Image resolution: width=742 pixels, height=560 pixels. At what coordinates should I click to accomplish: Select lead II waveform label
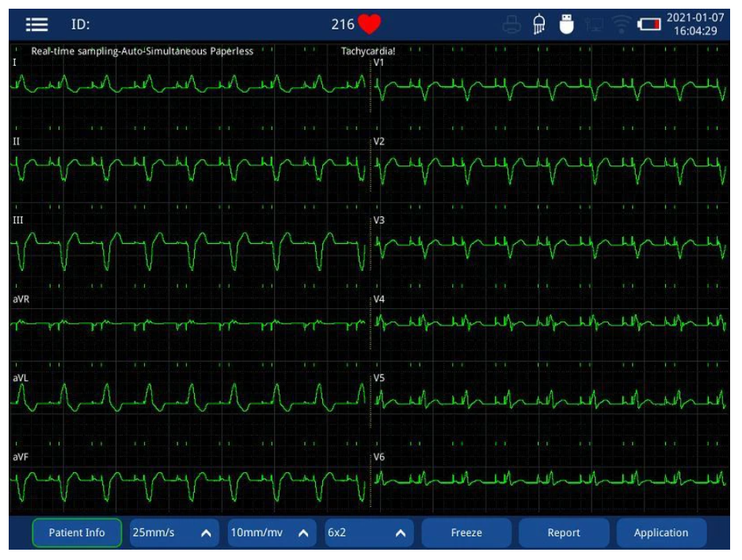[16, 142]
